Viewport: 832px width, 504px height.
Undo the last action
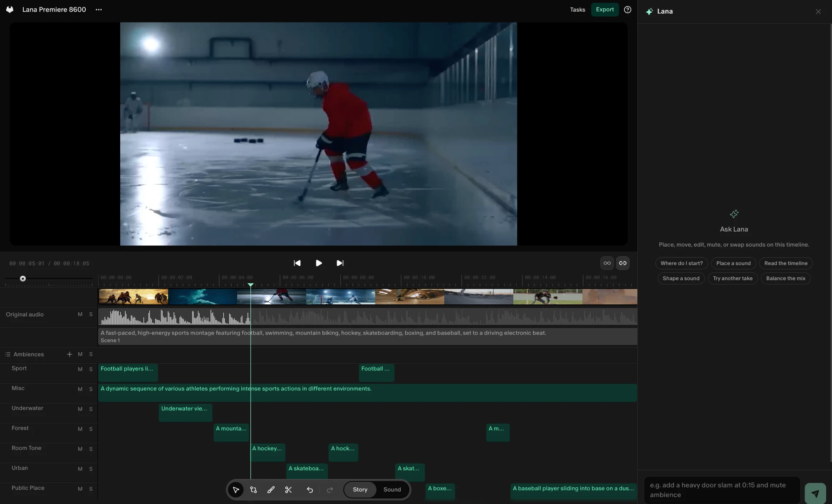pos(310,490)
